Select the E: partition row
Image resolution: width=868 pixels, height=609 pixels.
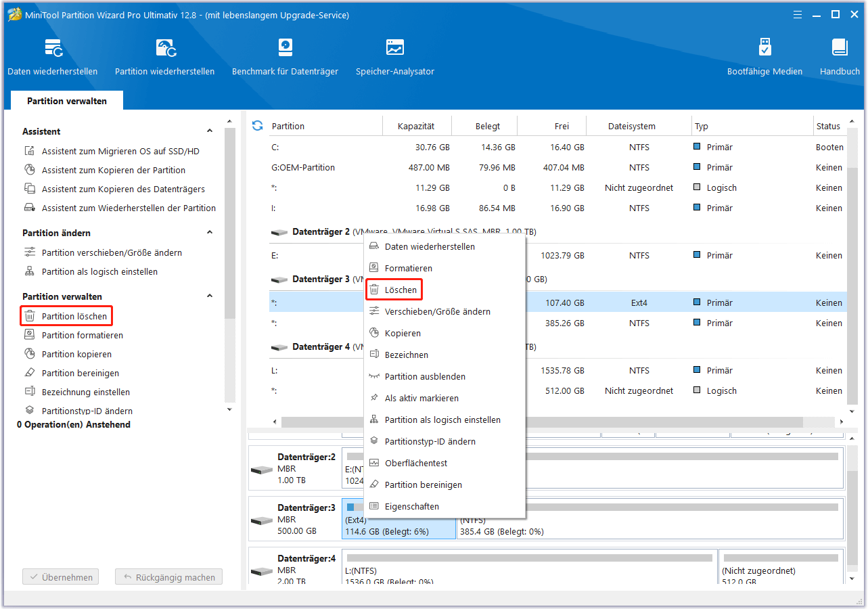[x=557, y=256]
